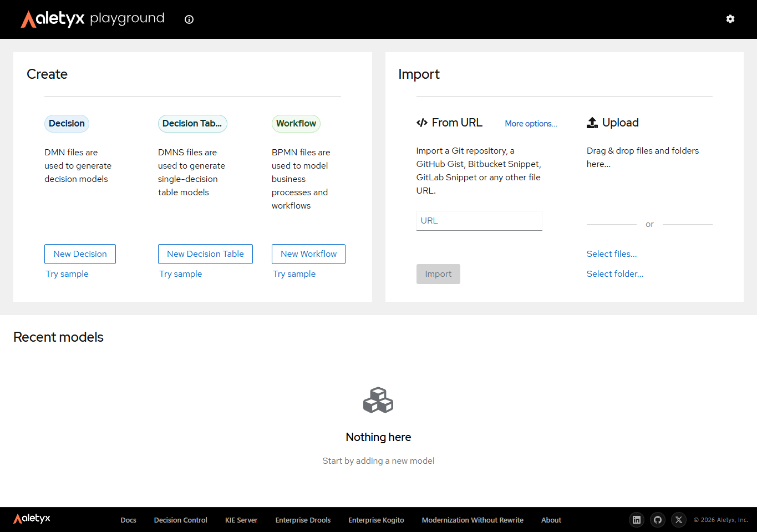Click Select folder... link

coord(615,274)
